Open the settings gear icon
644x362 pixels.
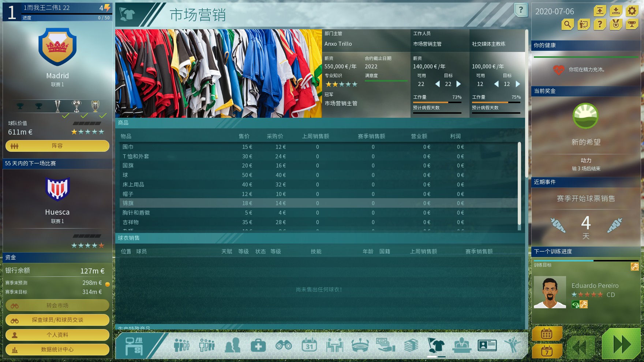pyautogui.click(x=632, y=11)
